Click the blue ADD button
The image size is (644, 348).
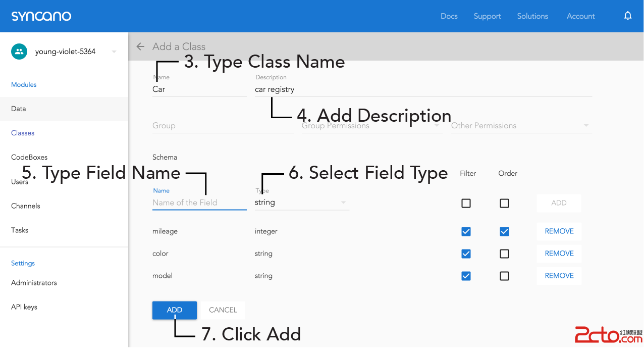coord(174,310)
